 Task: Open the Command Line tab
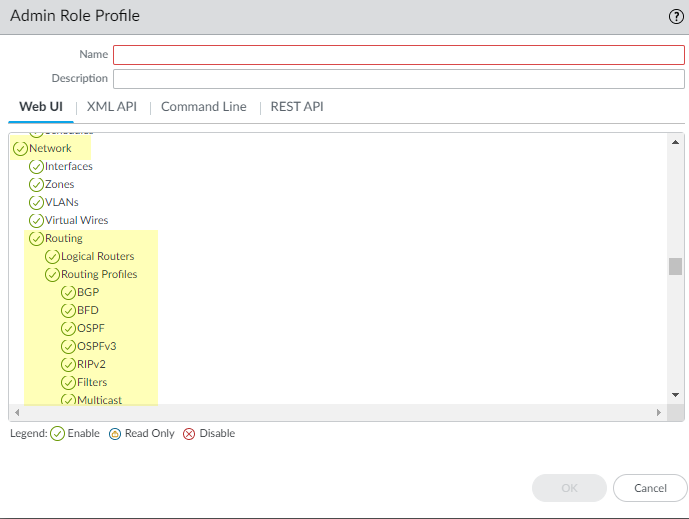tap(203, 107)
